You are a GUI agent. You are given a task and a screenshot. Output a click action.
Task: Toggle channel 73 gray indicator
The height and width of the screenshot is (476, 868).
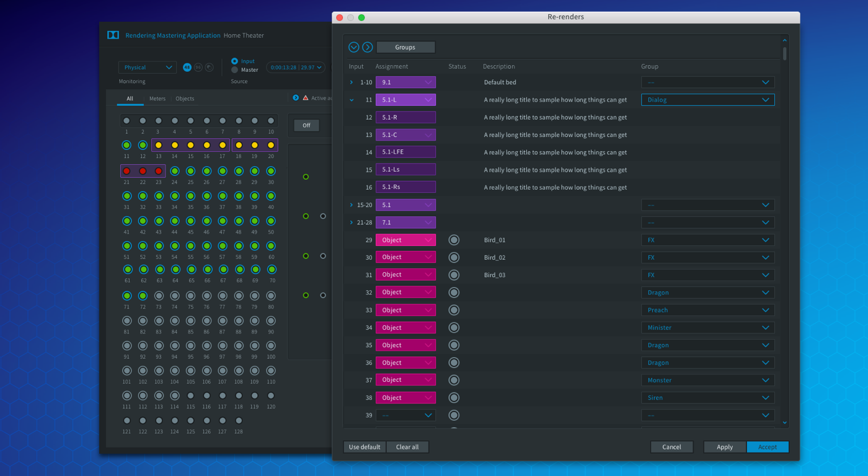159,296
